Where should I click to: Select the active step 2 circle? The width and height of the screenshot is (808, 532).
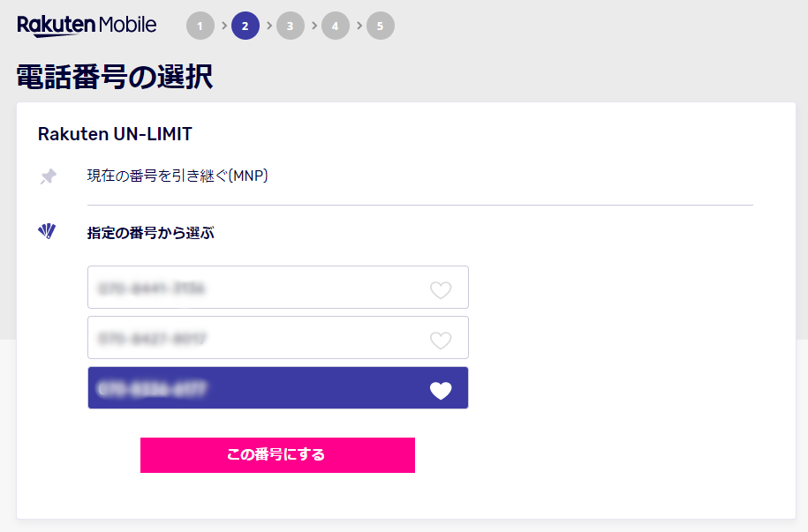(245, 26)
